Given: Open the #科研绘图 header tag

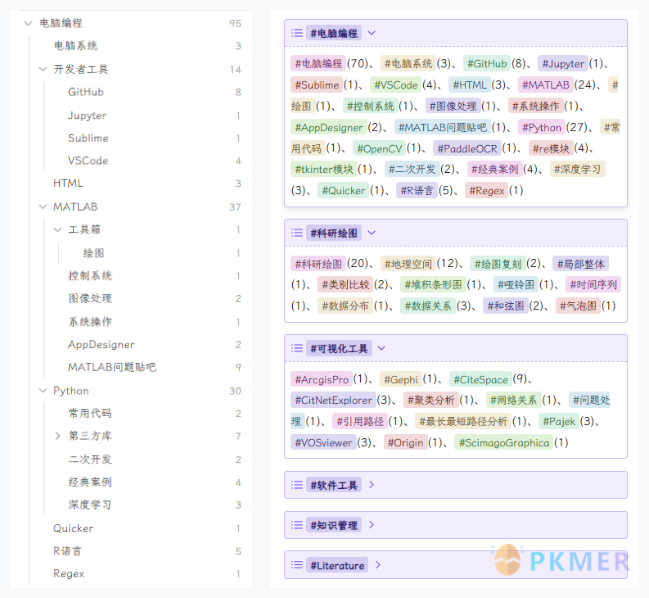Looking at the screenshot, I should point(334,233).
